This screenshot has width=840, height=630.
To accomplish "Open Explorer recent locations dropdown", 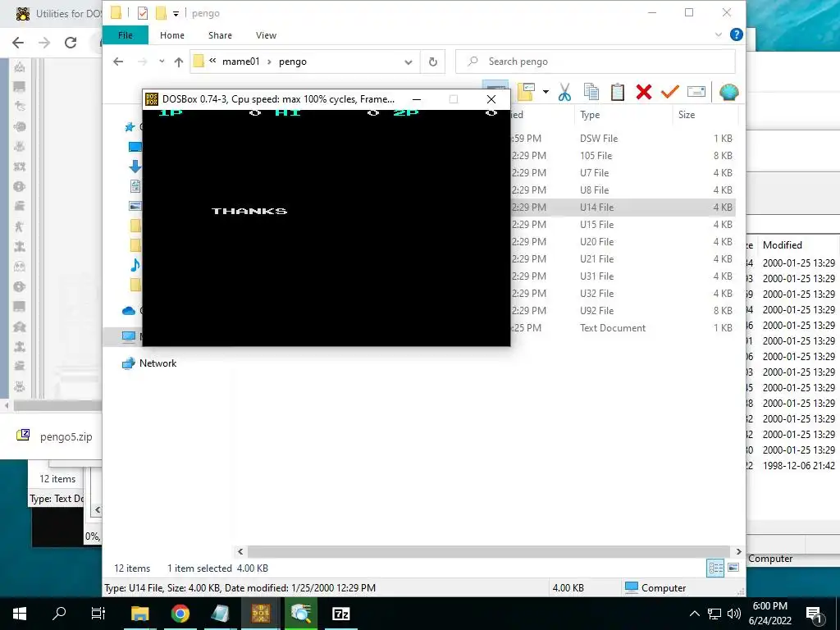I will (x=162, y=62).
